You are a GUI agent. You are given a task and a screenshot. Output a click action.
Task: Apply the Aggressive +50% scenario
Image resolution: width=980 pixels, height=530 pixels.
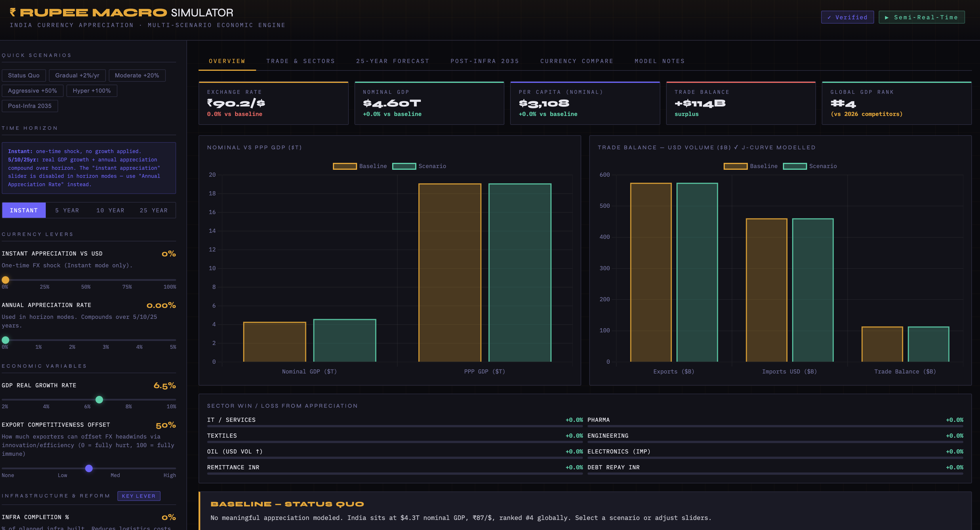[x=32, y=91]
